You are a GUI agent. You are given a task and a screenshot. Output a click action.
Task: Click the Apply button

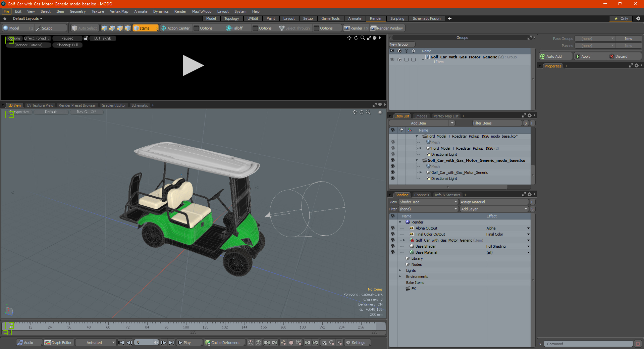[x=591, y=56]
